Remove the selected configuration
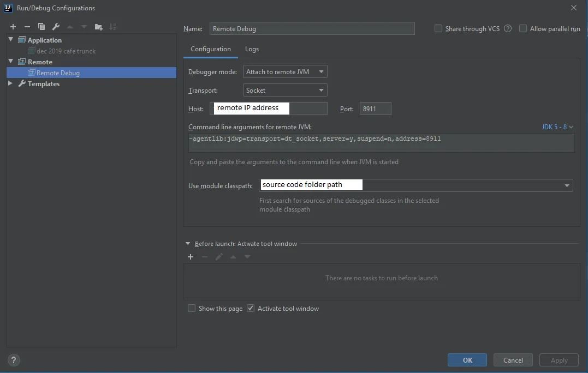The height and width of the screenshot is (373, 588). click(x=27, y=27)
